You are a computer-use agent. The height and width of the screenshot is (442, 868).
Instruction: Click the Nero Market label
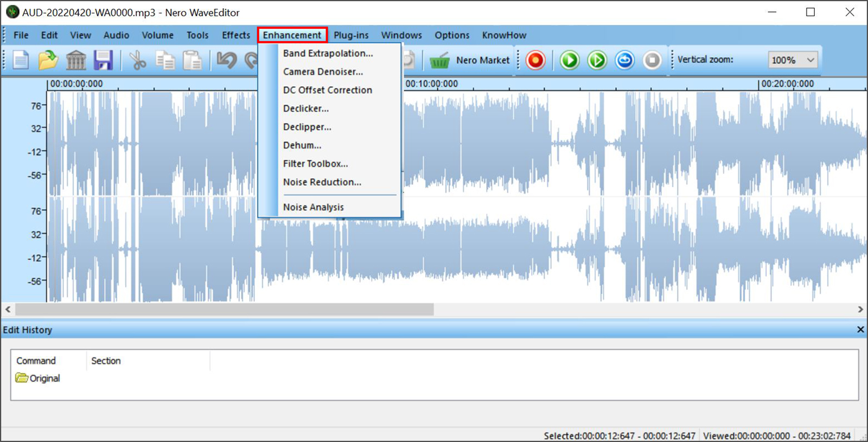tap(483, 60)
